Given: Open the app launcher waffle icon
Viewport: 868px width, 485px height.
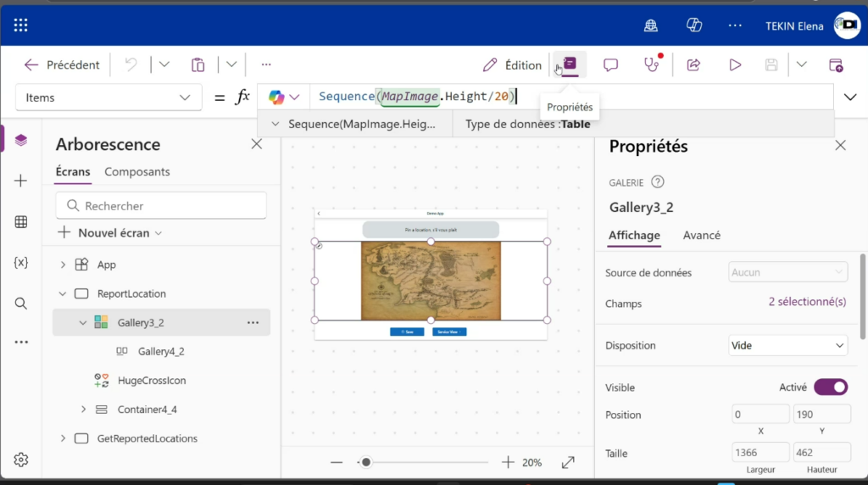Looking at the screenshot, I should (21, 25).
